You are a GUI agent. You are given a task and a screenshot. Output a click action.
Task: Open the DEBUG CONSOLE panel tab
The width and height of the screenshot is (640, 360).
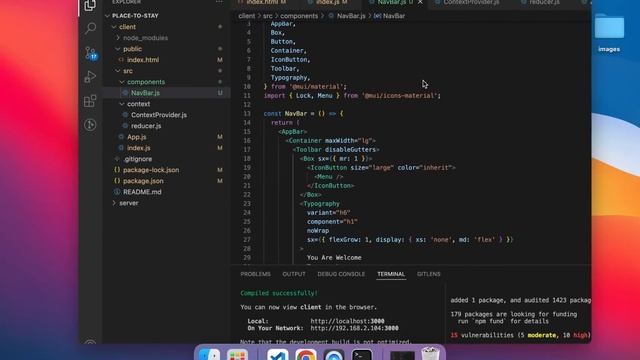[341, 274]
